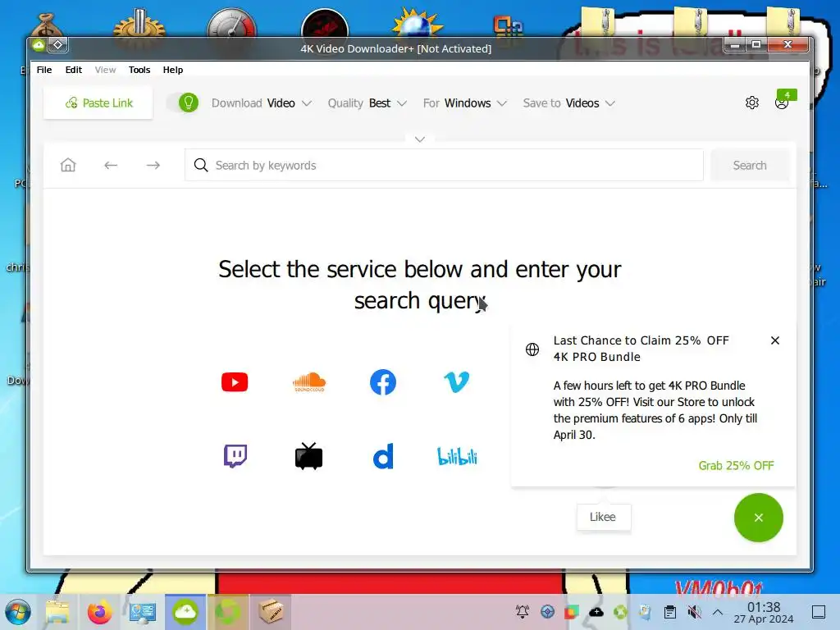Viewport: 840px width, 630px height.
Task: Close the 25% OFF promo notification
Action: point(774,340)
